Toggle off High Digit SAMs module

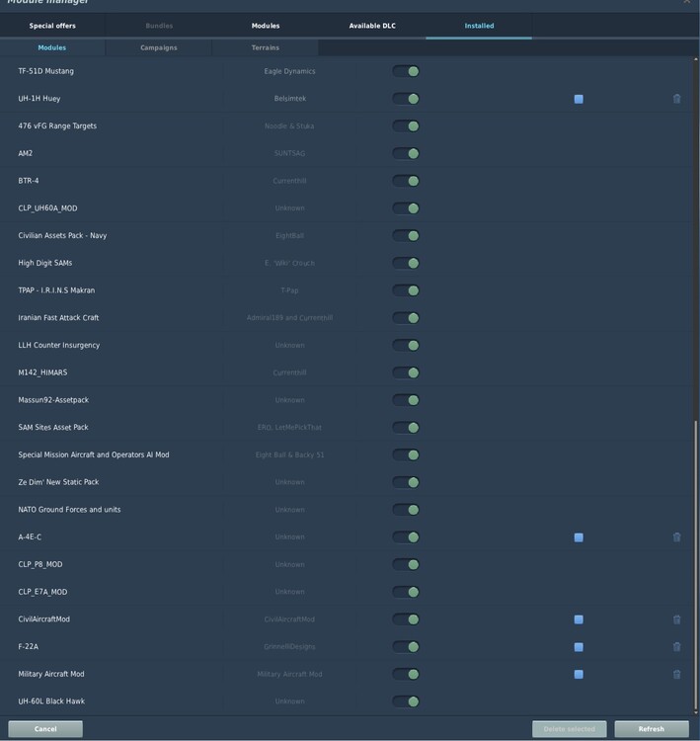click(x=406, y=263)
